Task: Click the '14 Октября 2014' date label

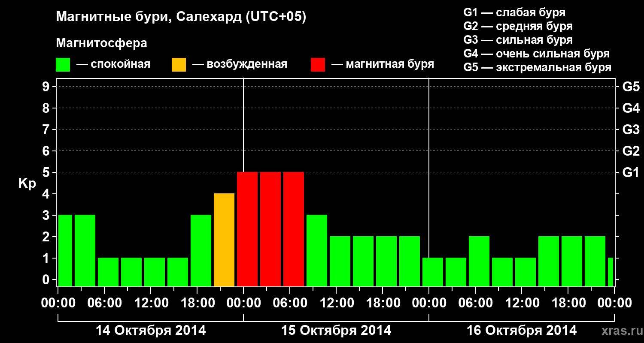Action: 151,331
